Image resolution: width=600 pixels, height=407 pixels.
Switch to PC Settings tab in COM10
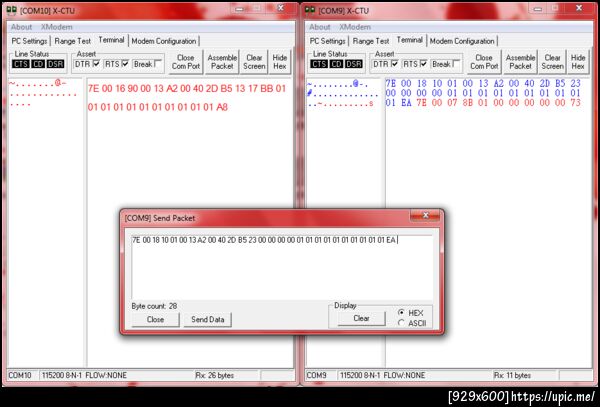point(29,41)
